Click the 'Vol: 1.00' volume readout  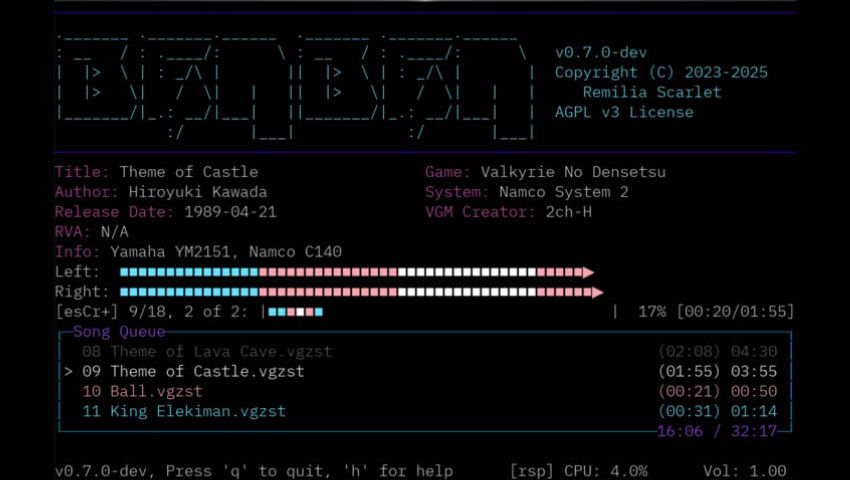[x=744, y=471]
